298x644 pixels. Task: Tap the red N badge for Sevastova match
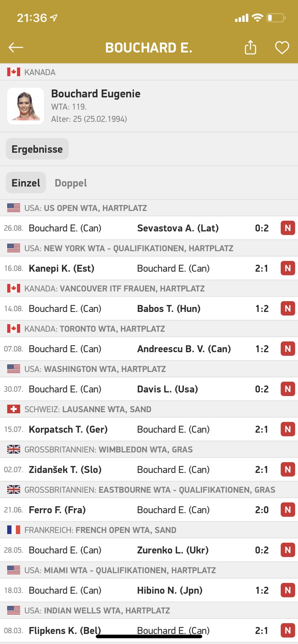click(x=288, y=228)
